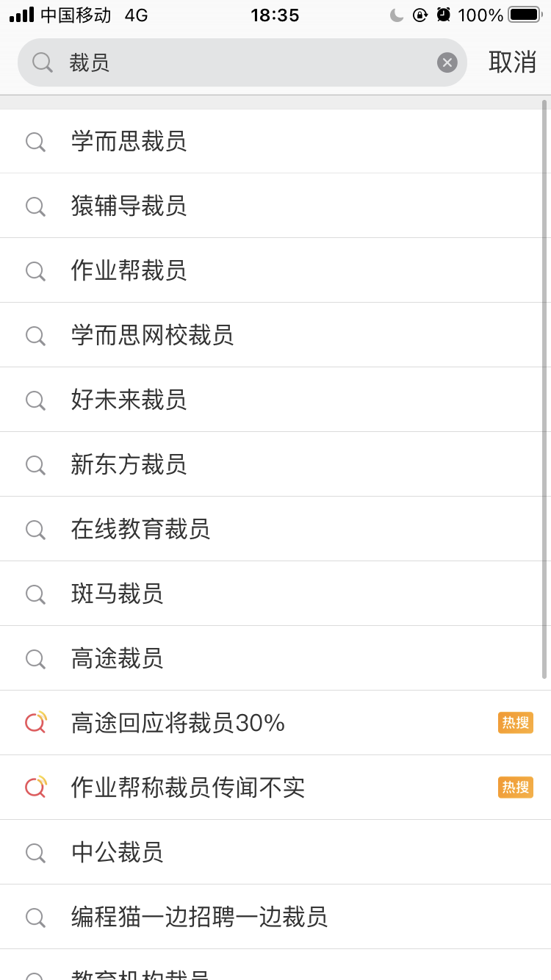
Task: Tap the search icon beside 新东方裁员
Action: pos(35,465)
